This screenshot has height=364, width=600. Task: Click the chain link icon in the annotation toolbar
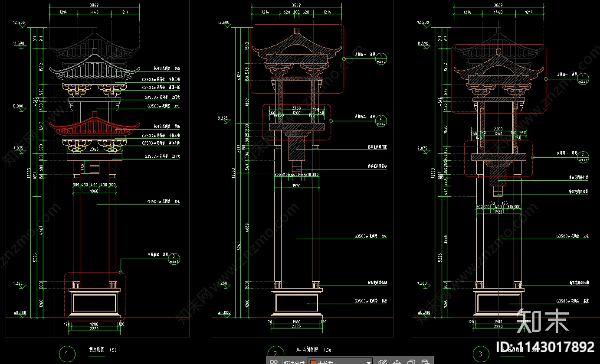click(274, 362)
